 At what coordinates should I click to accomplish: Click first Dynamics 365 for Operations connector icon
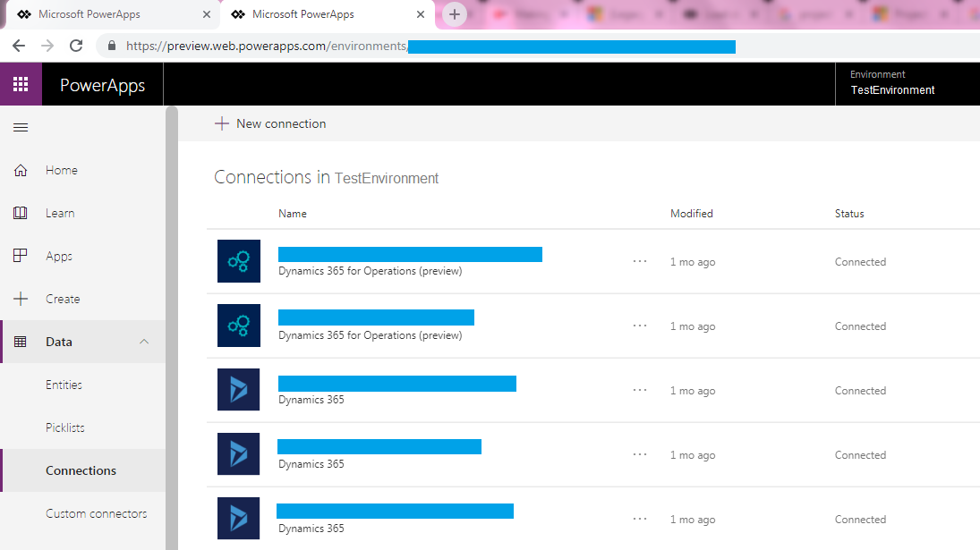[239, 261]
